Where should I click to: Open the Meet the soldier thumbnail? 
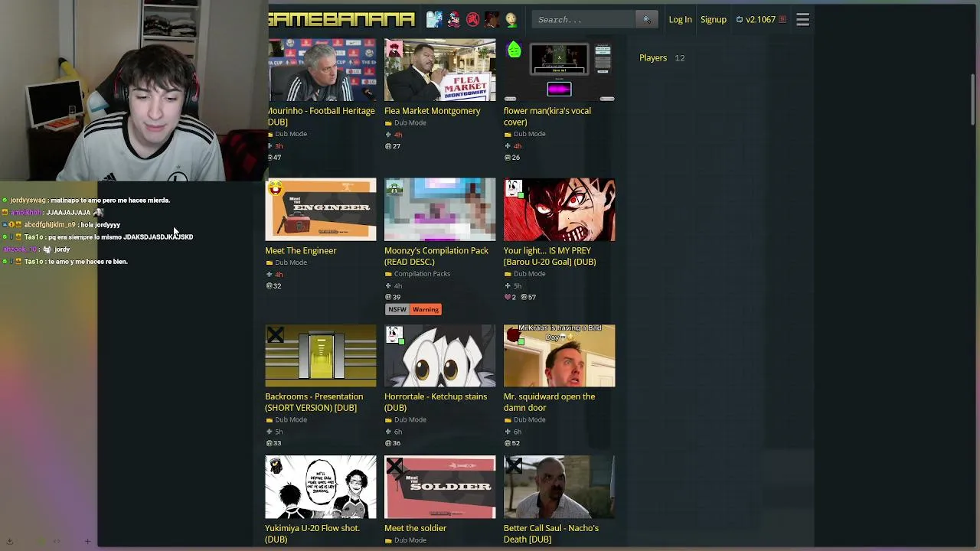[440, 487]
